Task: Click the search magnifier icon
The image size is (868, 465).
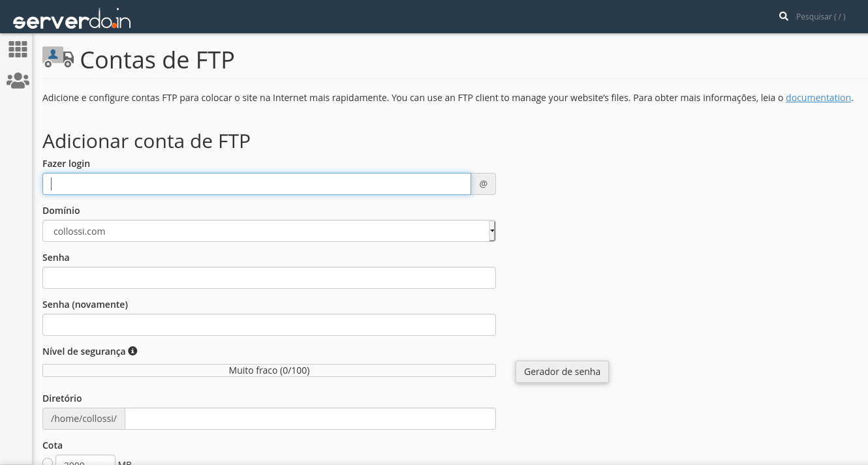Action: click(x=784, y=16)
